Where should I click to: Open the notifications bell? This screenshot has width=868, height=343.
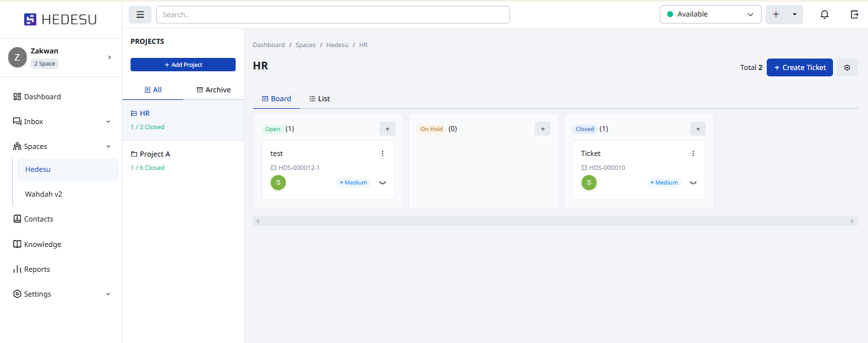pyautogui.click(x=824, y=15)
